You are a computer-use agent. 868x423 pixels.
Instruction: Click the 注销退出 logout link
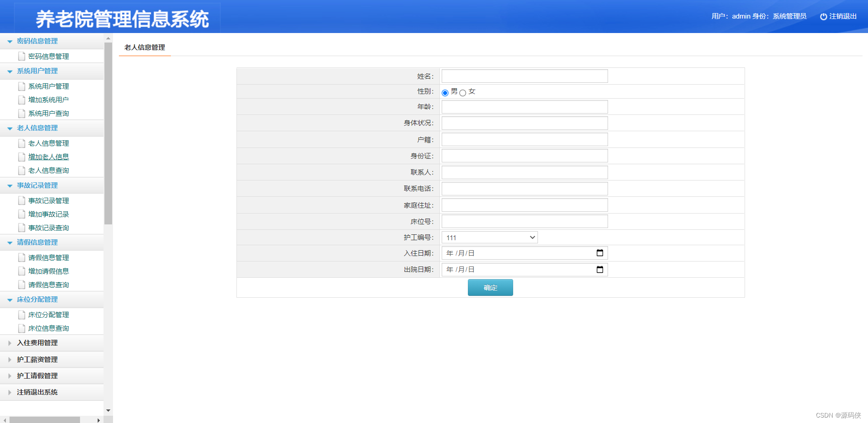[x=843, y=16]
